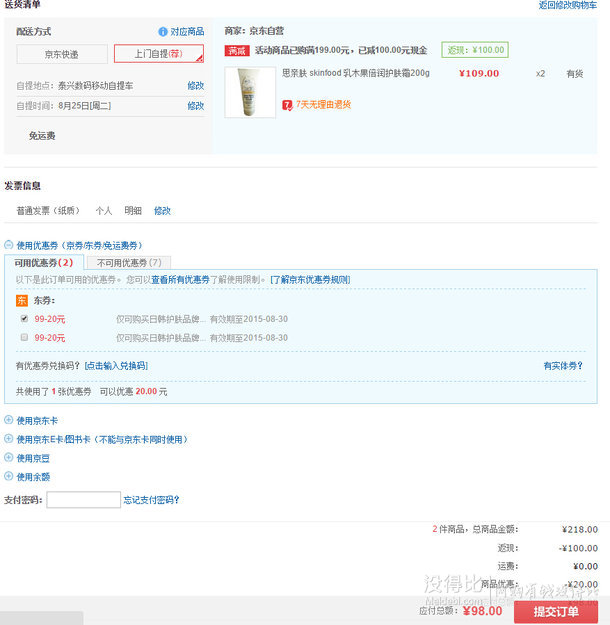Screen dimensions: 610x625
Task: Click the red 满减 promotion tag
Action: click(237, 50)
